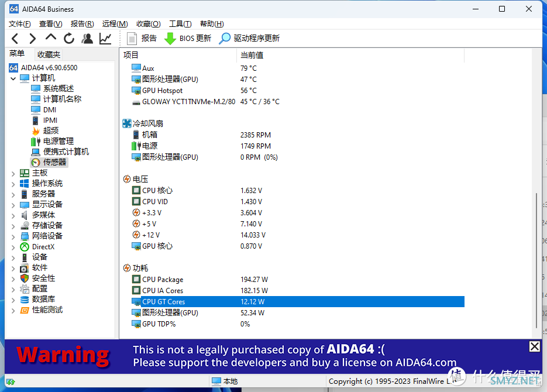Click the 当前值 column header
547x392 pixels.
(350, 55)
